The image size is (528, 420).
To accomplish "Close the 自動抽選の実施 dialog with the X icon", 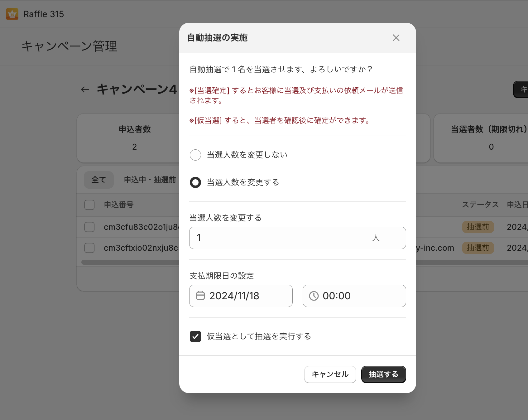I will (396, 38).
